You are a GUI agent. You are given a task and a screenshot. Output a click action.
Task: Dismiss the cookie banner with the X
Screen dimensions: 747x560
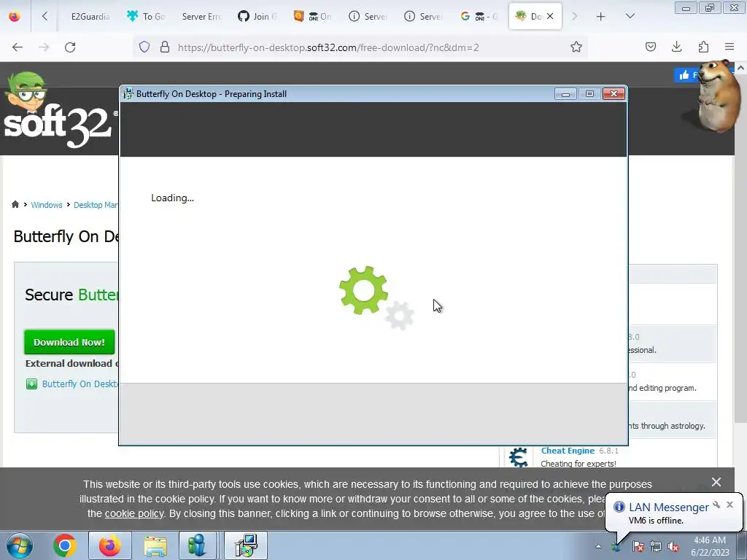point(716,482)
